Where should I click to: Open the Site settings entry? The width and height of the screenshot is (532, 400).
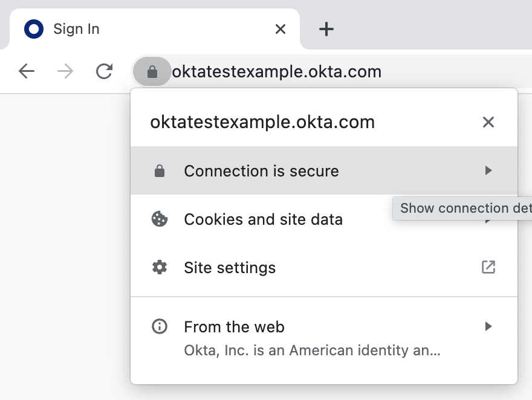230,268
